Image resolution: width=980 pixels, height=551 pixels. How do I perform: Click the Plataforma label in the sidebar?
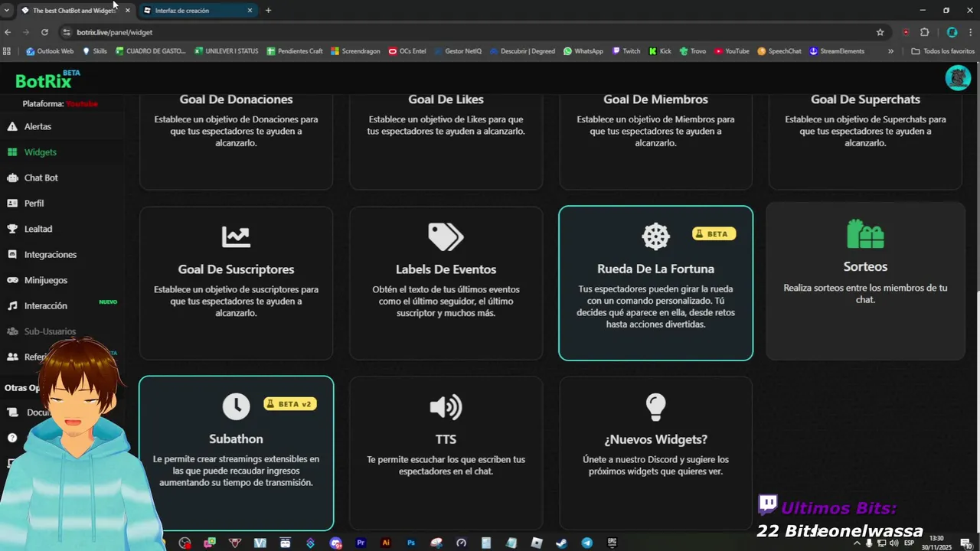(x=60, y=103)
